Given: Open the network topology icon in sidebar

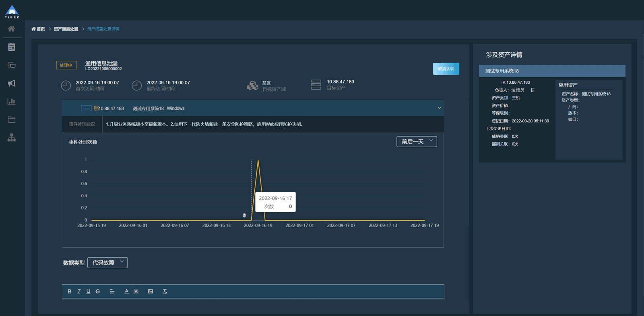Looking at the screenshot, I should click(x=12, y=137).
